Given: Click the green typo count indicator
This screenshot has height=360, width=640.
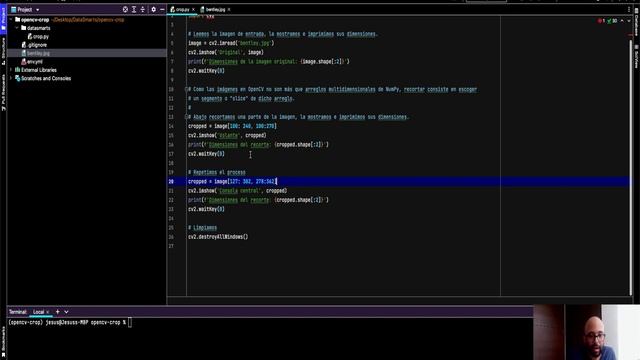Looking at the screenshot, I should [x=612, y=21].
